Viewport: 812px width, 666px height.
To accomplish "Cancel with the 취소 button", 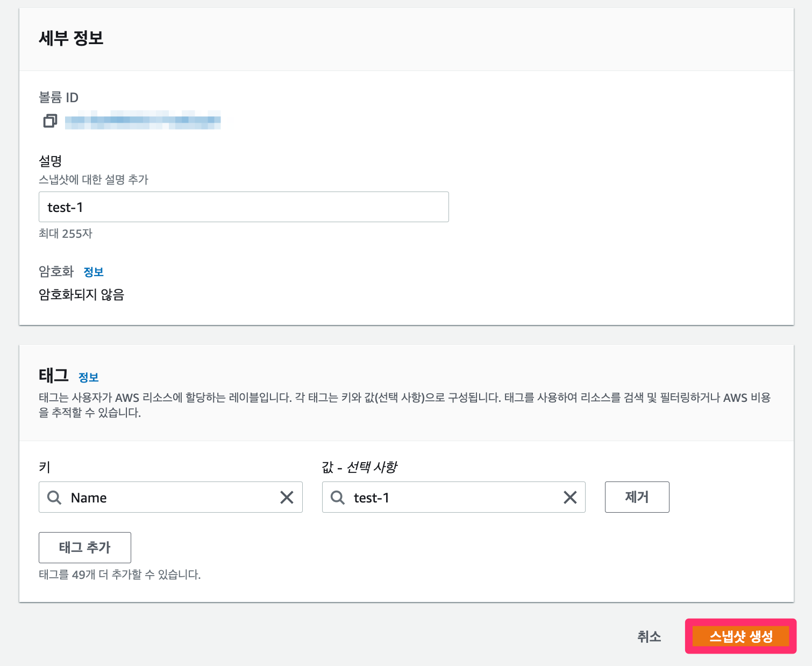I will click(x=649, y=636).
